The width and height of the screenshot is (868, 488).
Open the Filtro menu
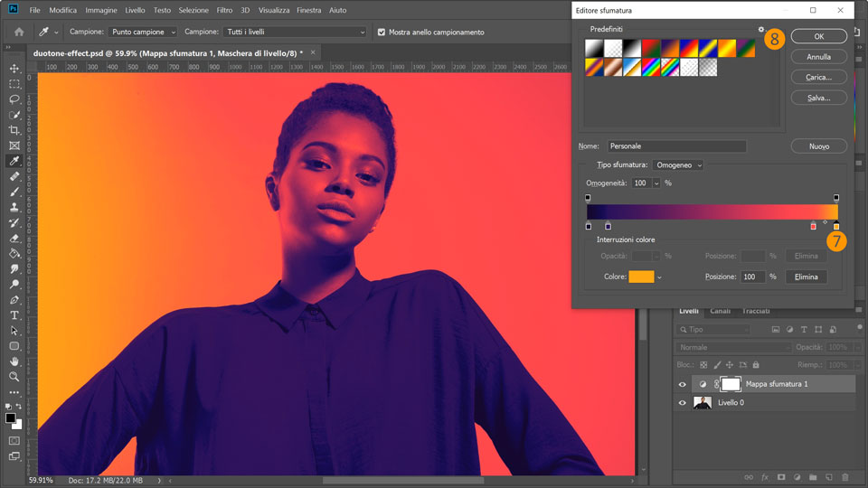(x=224, y=10)
